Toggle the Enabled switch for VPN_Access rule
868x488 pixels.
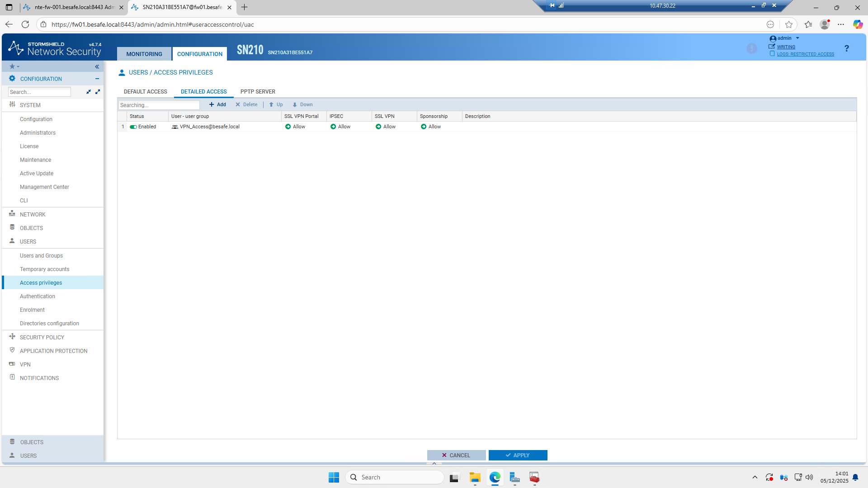coord(133,127)
